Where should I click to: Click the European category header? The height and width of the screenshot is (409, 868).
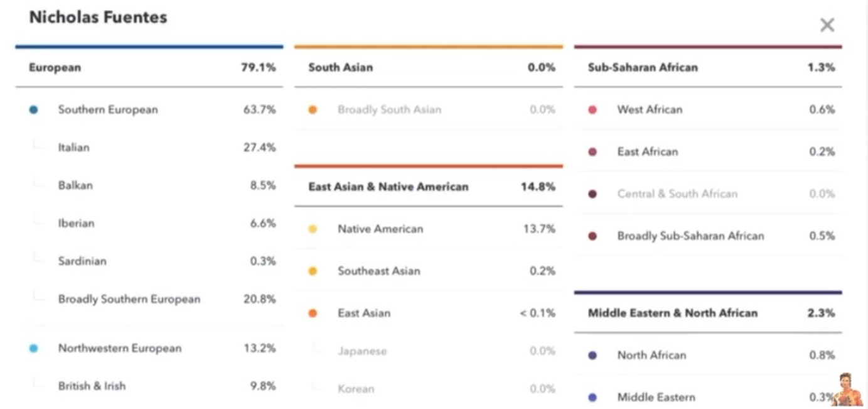(149, 67)
